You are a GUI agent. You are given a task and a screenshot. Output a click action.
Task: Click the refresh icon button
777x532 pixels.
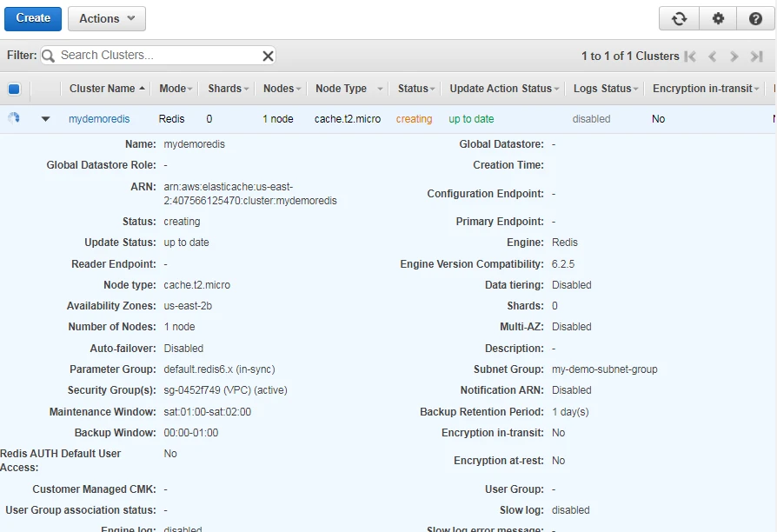679,18
